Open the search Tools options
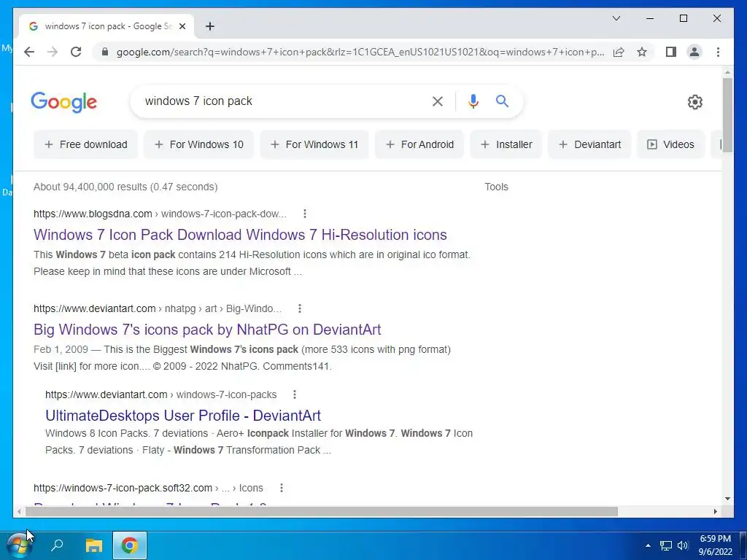The width and height of the screenshot is (747, 560). tap(496, 187)
